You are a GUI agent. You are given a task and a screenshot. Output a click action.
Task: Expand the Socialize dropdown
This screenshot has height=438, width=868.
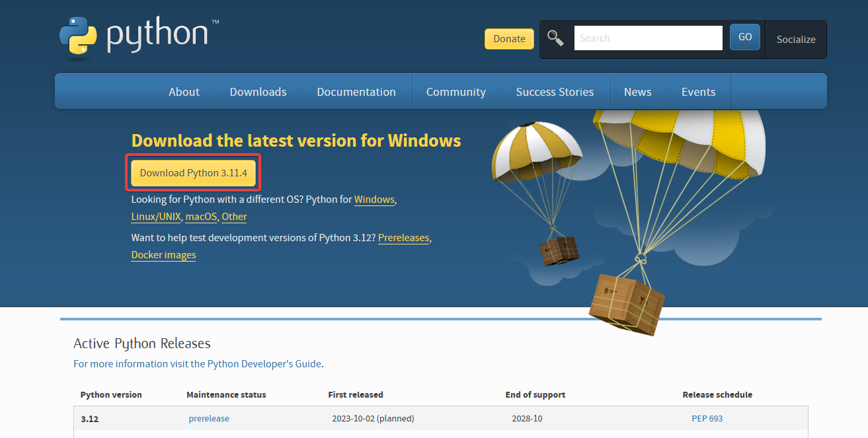[x=795, y=39]
